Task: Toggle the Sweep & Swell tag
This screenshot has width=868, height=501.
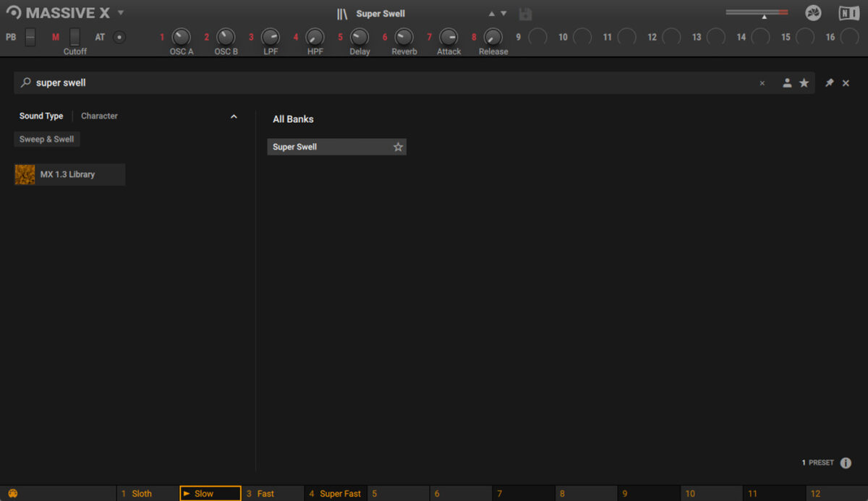Action: [47, 140]
